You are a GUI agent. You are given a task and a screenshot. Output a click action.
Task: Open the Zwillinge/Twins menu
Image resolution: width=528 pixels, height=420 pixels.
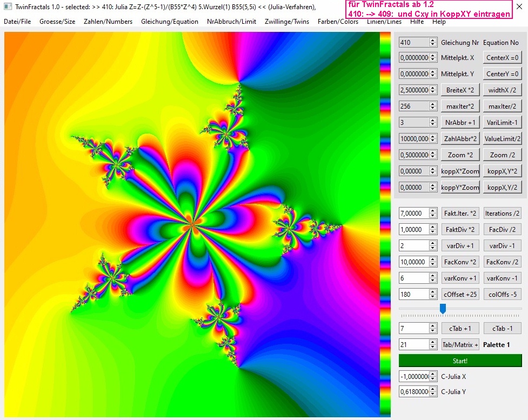point(287,22)
